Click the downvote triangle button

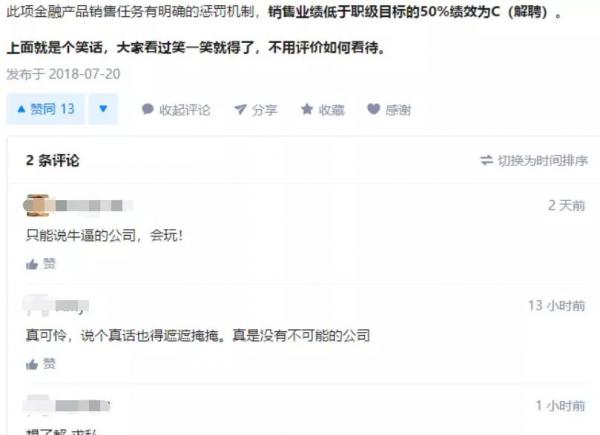click(103, 109)
